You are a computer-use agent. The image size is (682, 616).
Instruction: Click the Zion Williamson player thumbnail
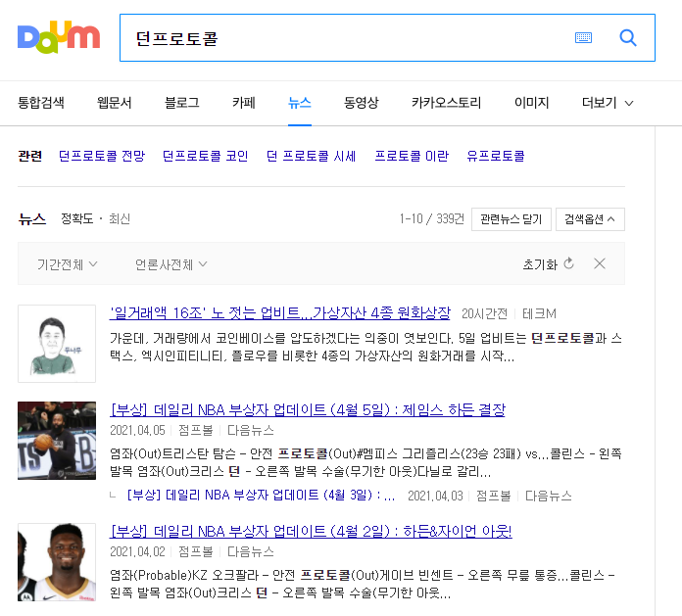57,562
